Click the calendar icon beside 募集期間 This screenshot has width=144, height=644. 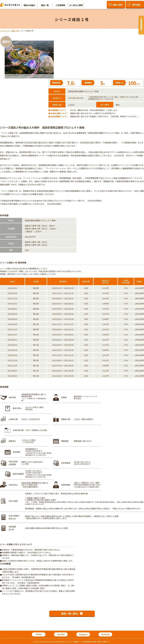click(56, 441)
